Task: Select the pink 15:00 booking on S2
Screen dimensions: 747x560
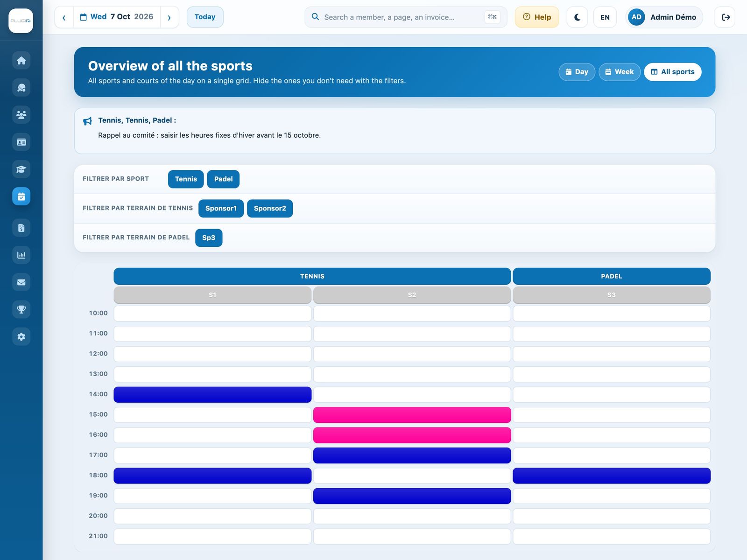Action: [412, 415]
